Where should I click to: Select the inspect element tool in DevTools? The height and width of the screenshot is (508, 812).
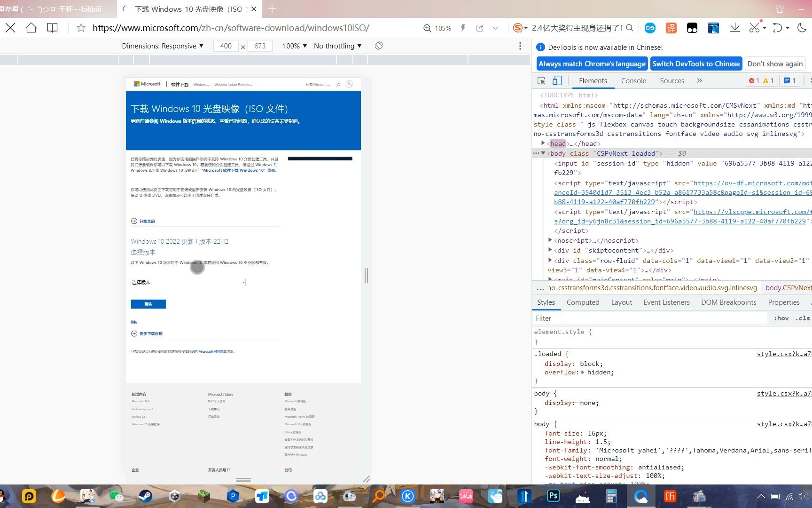pyautogui.click(x=541, y=80)
